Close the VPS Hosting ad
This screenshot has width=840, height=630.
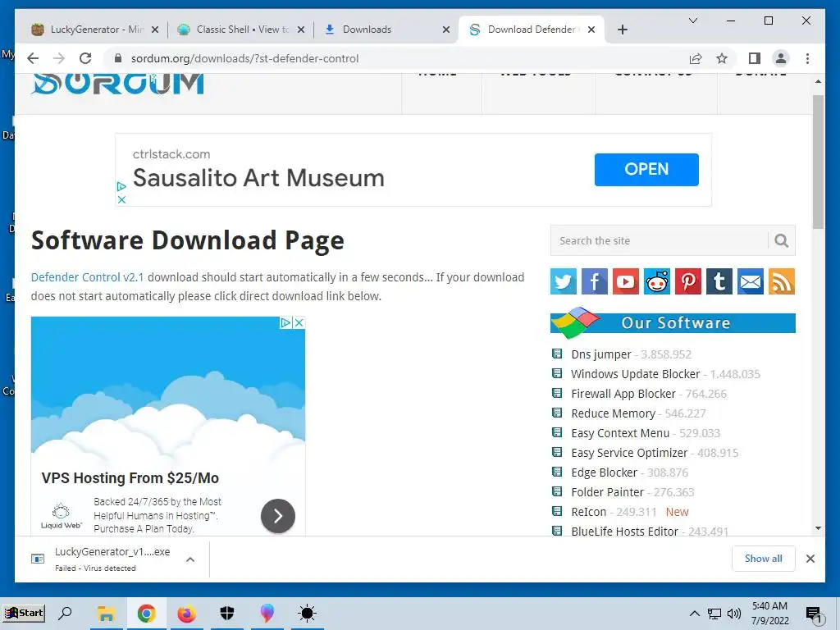coord(299,322)
